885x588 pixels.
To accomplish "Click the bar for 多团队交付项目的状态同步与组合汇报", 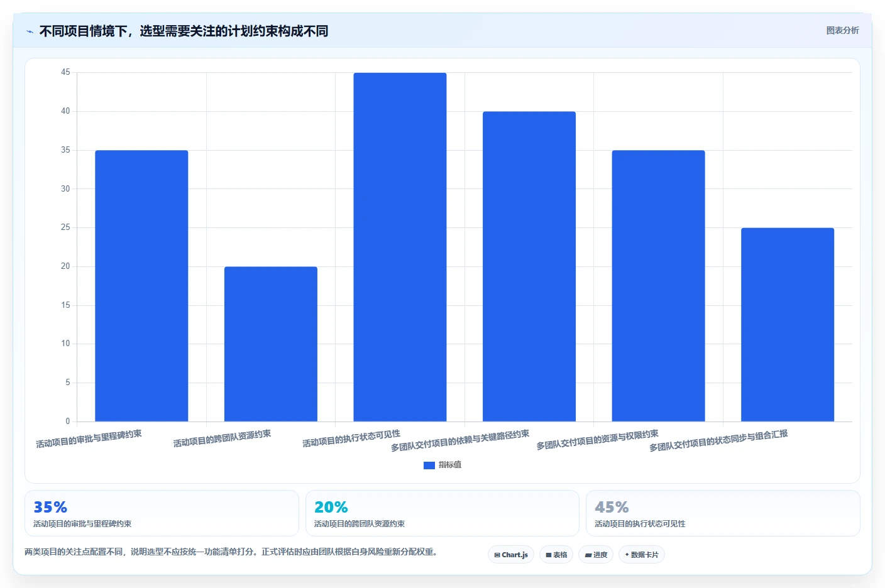I will click(x=788, y=325).
